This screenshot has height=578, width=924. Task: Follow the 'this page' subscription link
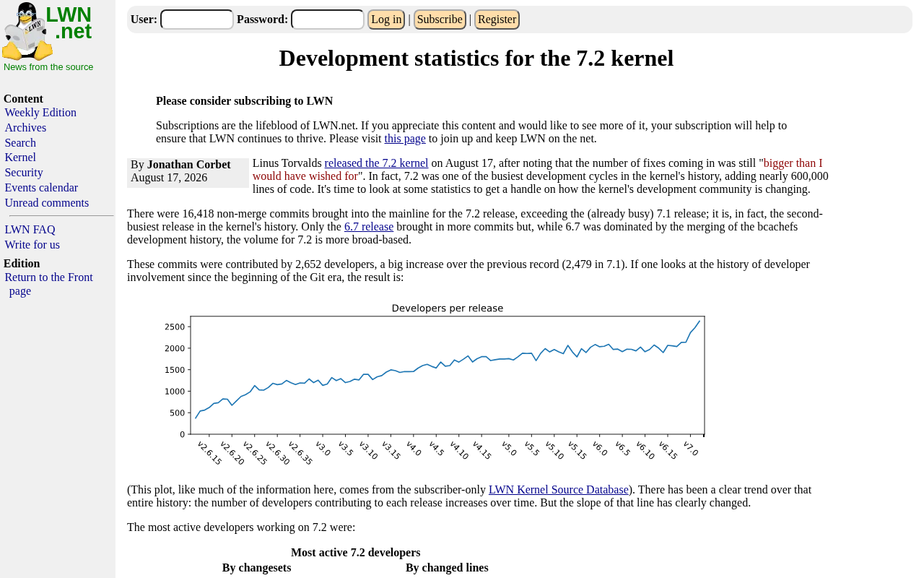(x=405, y=139)
